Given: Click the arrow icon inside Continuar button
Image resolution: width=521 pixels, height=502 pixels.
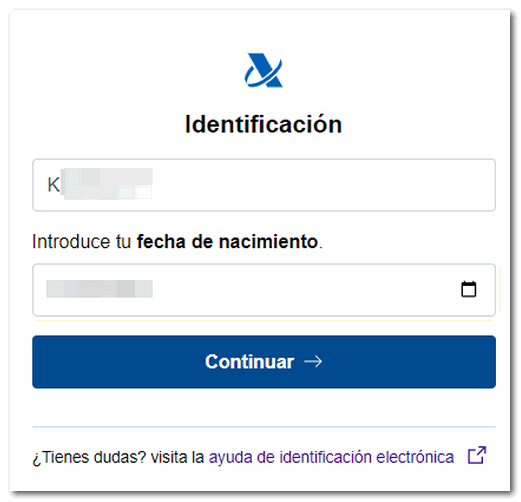Looking at the screenshot, I should pos(313,362).
